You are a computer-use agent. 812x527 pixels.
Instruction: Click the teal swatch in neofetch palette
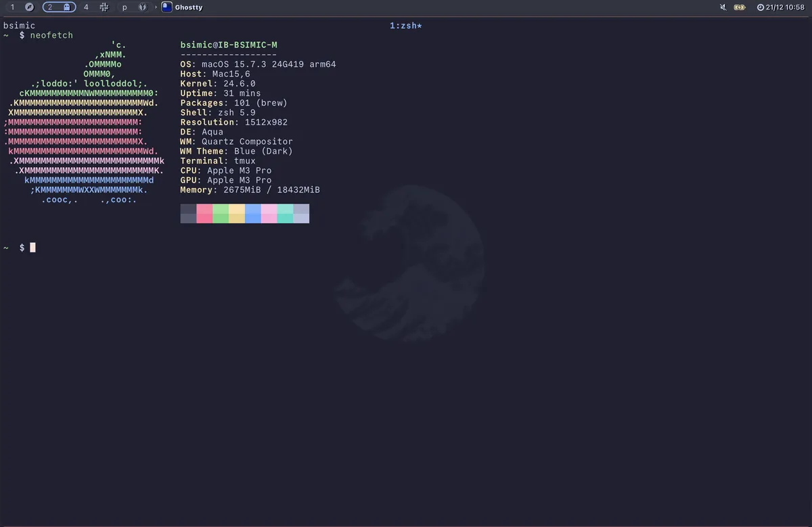(x=285, y=214)
